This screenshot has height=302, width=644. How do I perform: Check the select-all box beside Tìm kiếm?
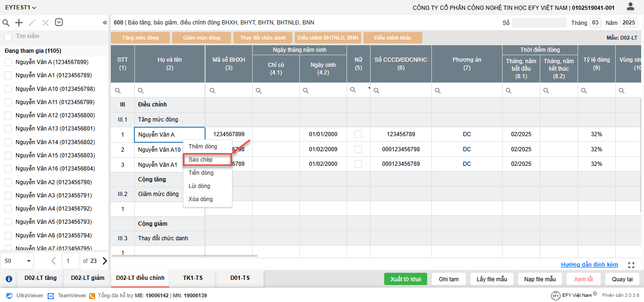[8, 37]
